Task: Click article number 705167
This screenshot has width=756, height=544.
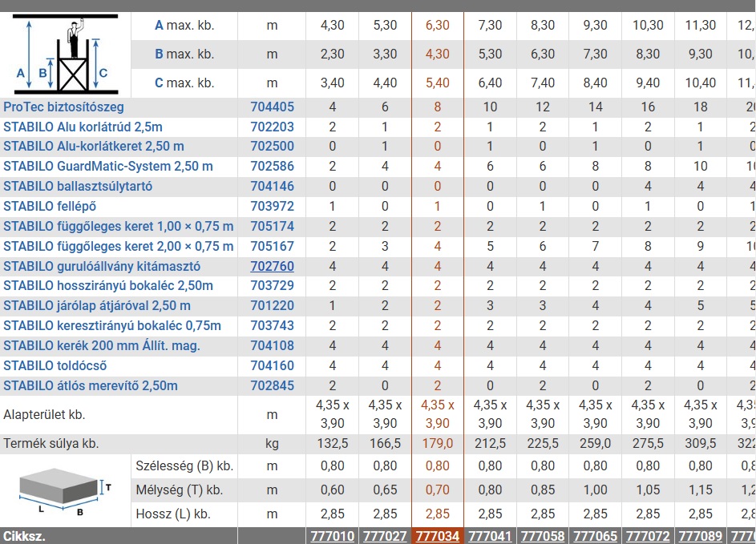Action: point(272,246)
